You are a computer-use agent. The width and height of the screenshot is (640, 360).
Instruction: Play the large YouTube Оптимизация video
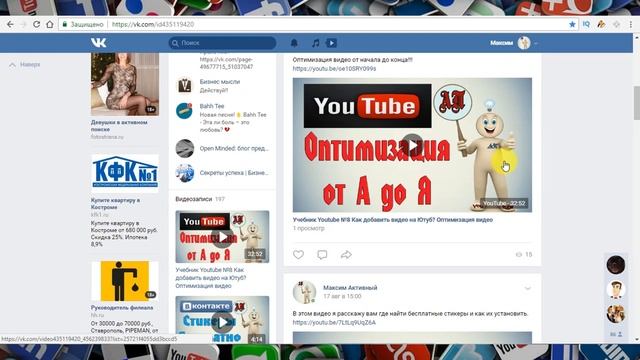pyautogui.click(x=412, y=145)
